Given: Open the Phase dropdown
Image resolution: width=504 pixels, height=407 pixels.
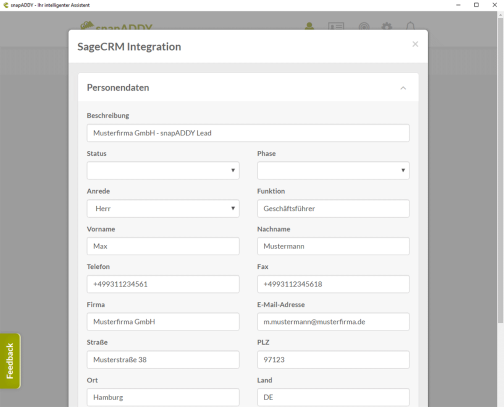Looking at the screenshot, I should (333, 171).
